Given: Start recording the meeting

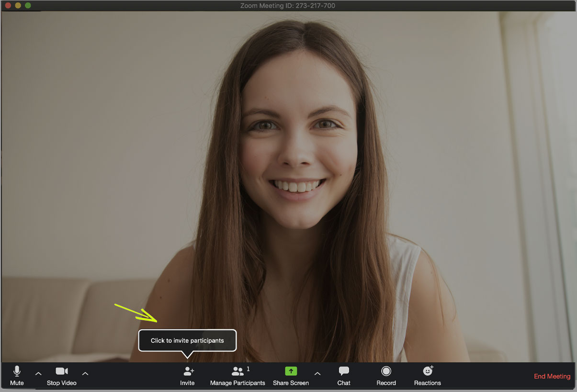Looking at the screenshot, I should pyautogui.click(x=386, y=376).
